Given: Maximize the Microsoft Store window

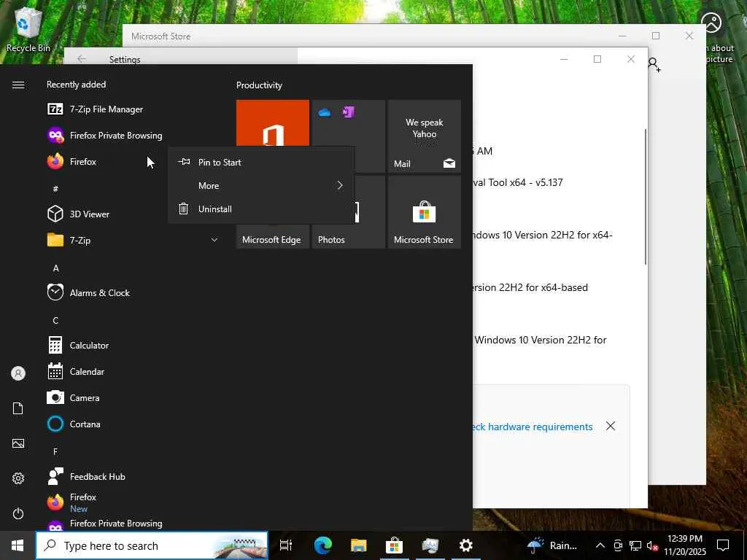Looking at the screenshot, I should coord(656,36).
